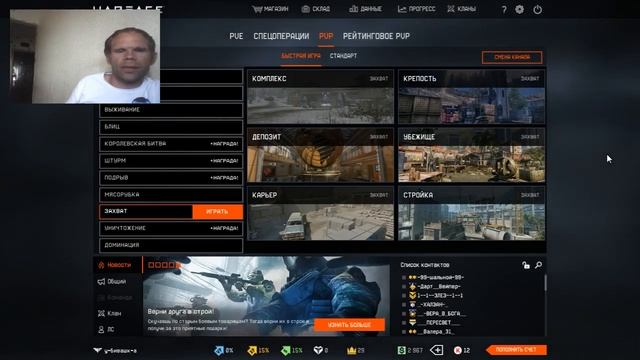Open the Данные stats menu
The image size is (640, 360).
[x=365, y=9]
